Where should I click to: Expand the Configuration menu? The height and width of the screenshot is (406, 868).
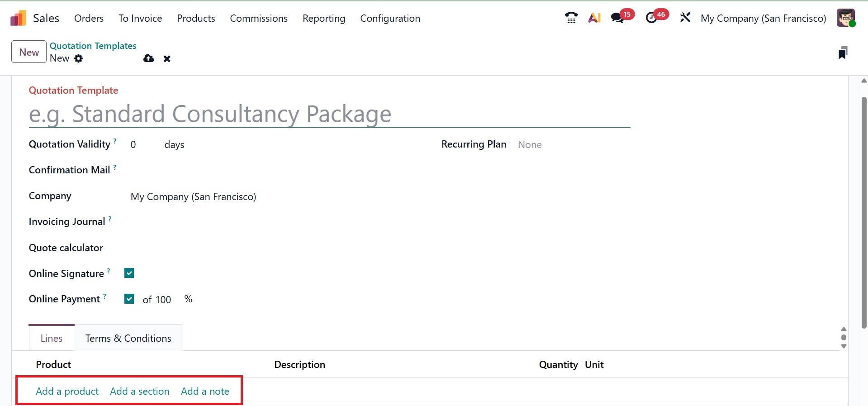pyautogui.click(x=390, y=19)
